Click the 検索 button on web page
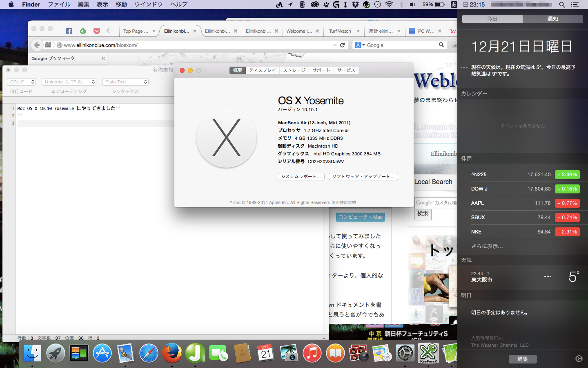This screenshot has height=368, width=588. pyautogui.click(x=423, y=214)
